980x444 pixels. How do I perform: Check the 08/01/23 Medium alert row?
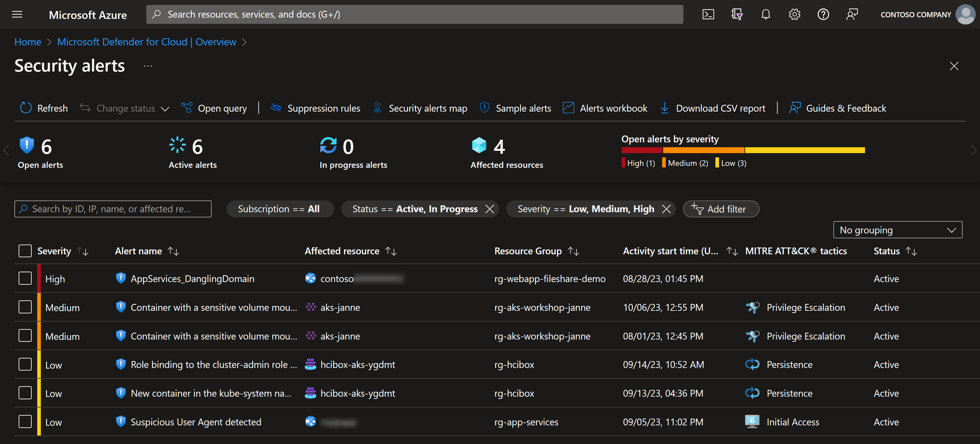[x=25, y=336]
